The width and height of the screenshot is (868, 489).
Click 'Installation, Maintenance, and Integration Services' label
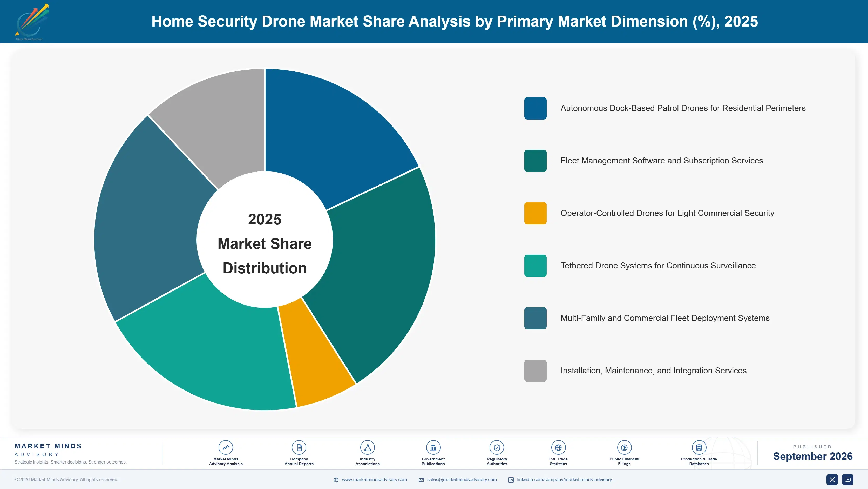(x=653, y=371)
